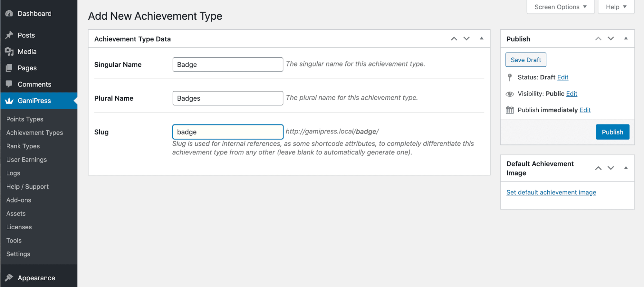Open Help / Support submenu
The image size is (644, 287).
[x=27, y=187]
